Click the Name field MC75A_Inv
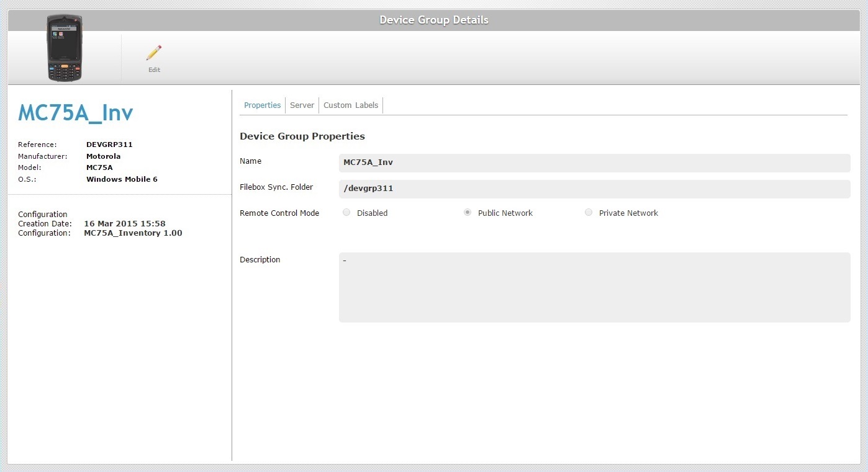The image size is (868, 472). point(594,163)
